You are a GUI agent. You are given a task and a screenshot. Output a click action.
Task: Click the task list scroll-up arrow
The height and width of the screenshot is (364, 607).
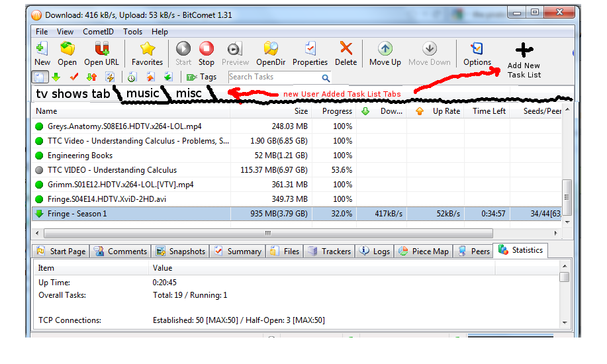click(x=567, y=110)
